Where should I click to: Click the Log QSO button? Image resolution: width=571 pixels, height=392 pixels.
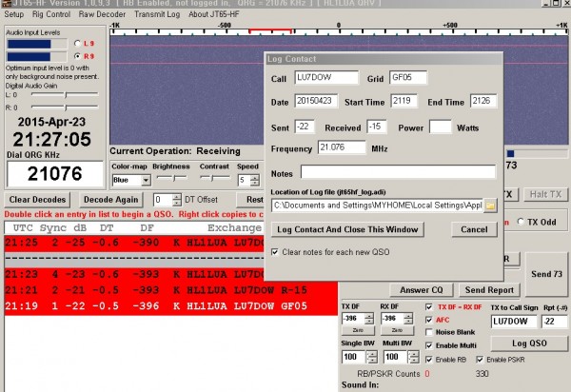(529, 343)
